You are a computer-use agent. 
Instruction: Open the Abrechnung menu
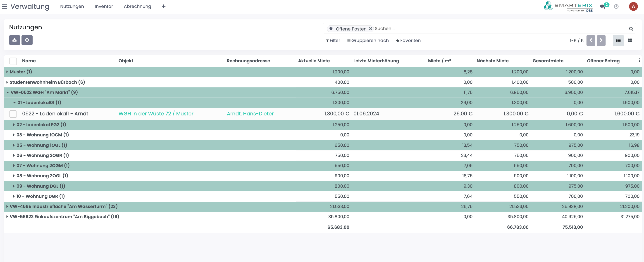[x=137, y=7]
